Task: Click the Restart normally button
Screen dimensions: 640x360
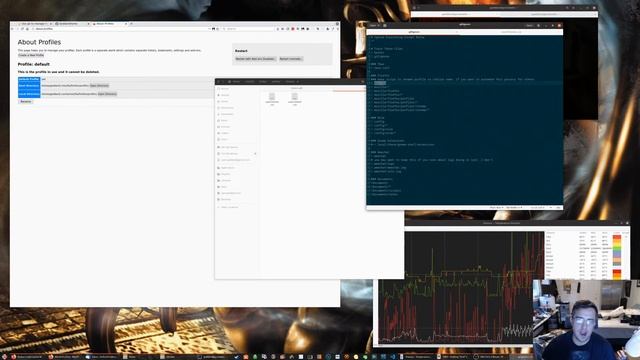Action: pos(291,59)
